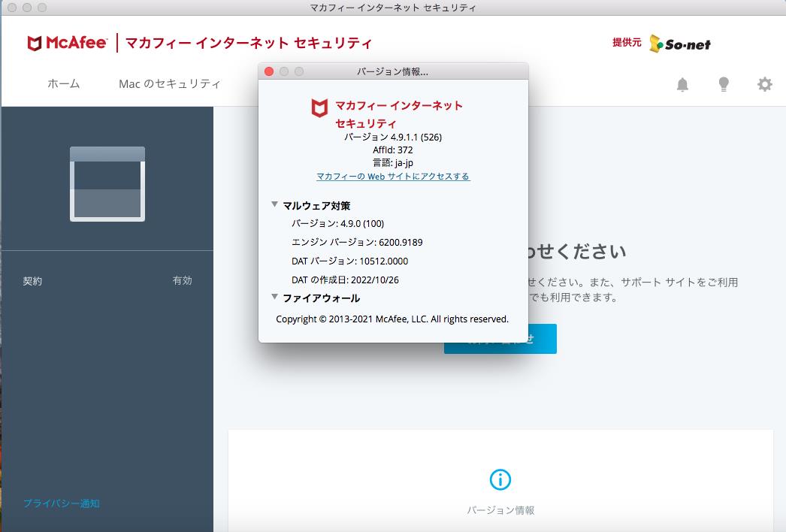Viewport: 786px width, 532px height.
Task: Switch to the Mac のセキュリティ tab
Action: (x=169, y=83)
